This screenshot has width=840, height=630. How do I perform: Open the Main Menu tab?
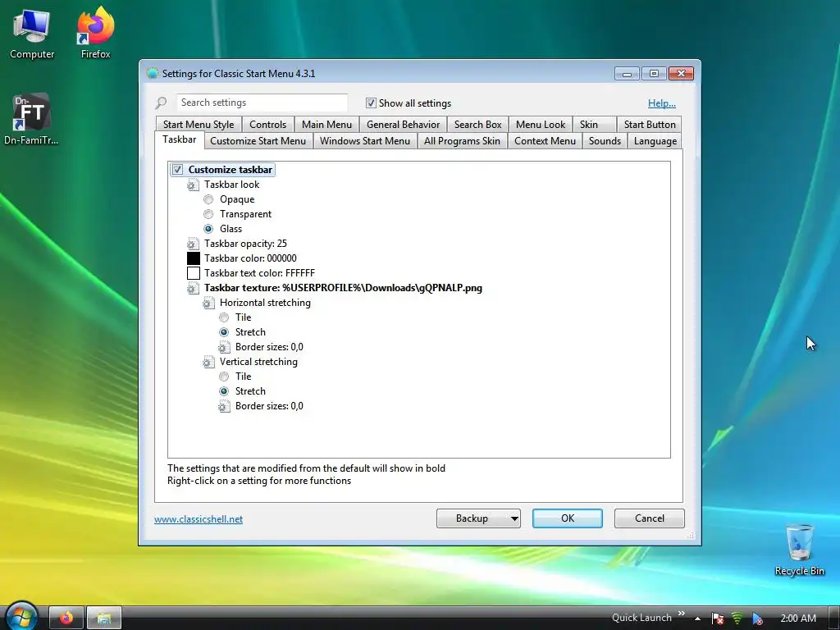pos(326,125)
